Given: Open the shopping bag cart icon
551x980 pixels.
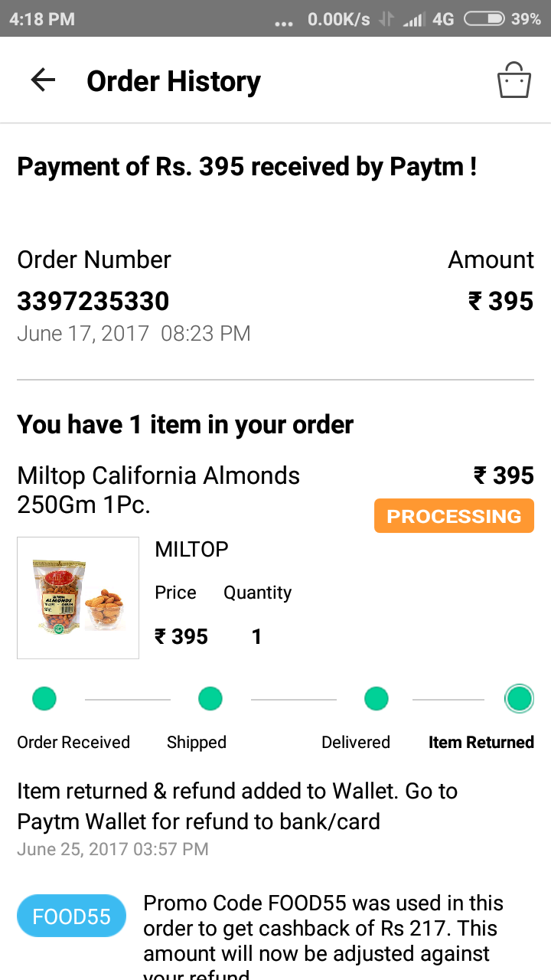Looking at the screenshot, I should [514, 80].
